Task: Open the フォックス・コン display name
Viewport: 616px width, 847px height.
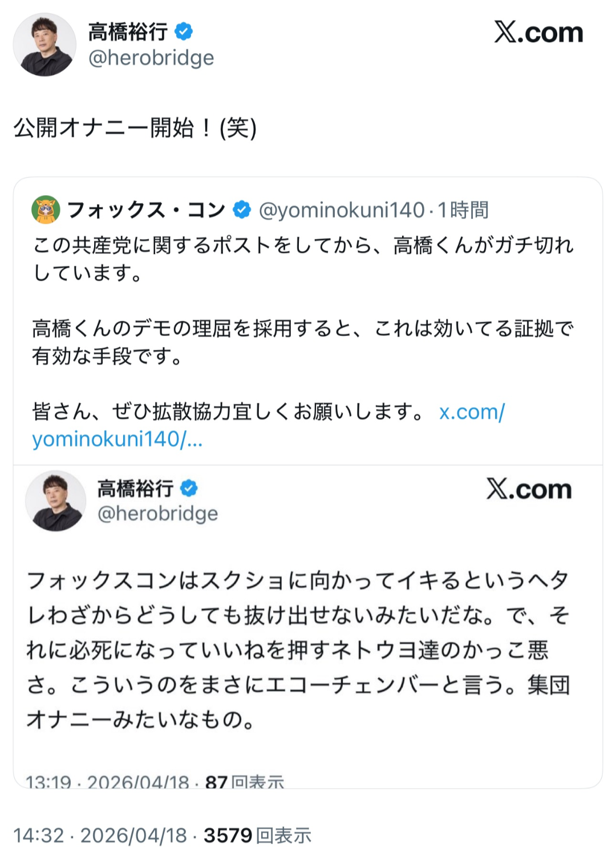Action: [x=146, y=210]
